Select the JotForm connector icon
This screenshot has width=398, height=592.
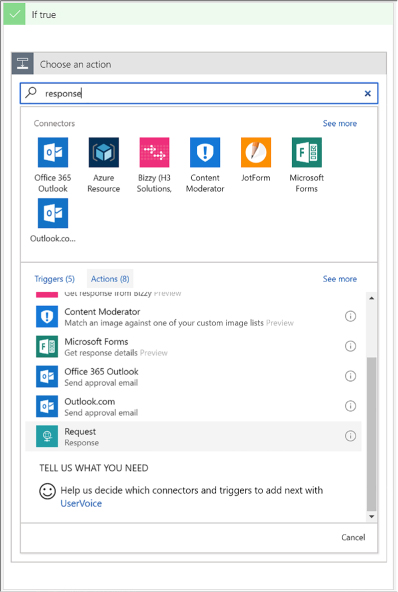[x=256, y=152]
